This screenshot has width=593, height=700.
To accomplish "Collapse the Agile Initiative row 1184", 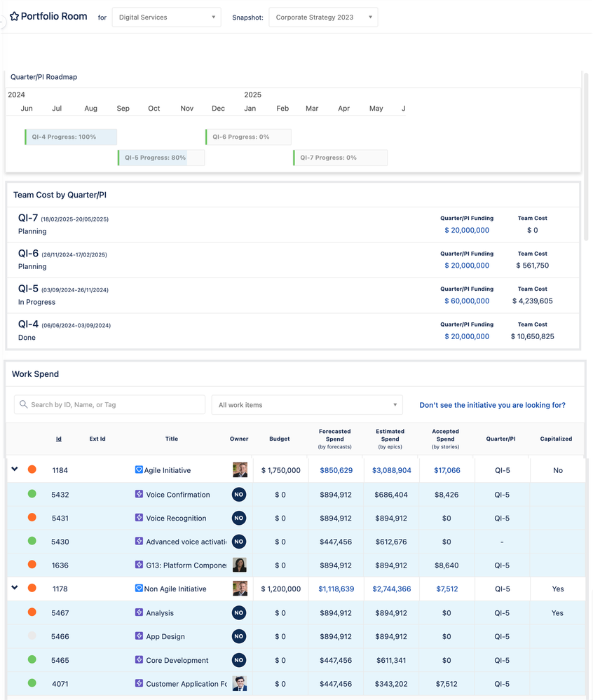I will [15, 470].
